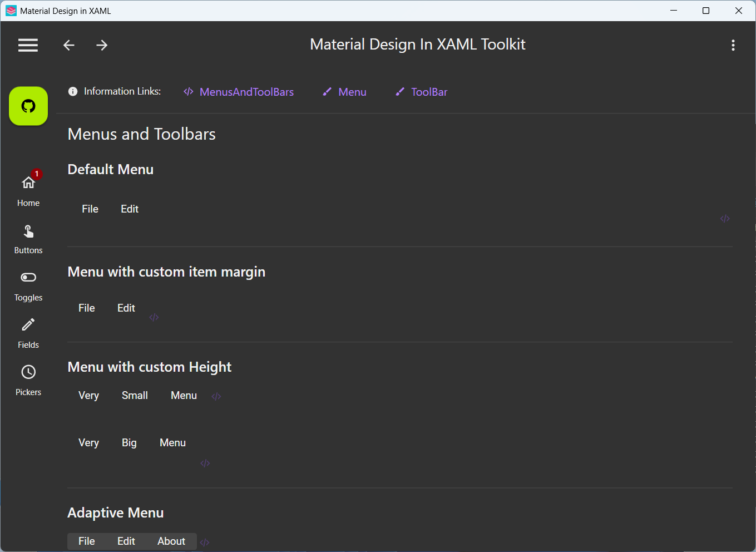Click Menu in the Very Big menu

pyautogui.click(x=173, y=443)
